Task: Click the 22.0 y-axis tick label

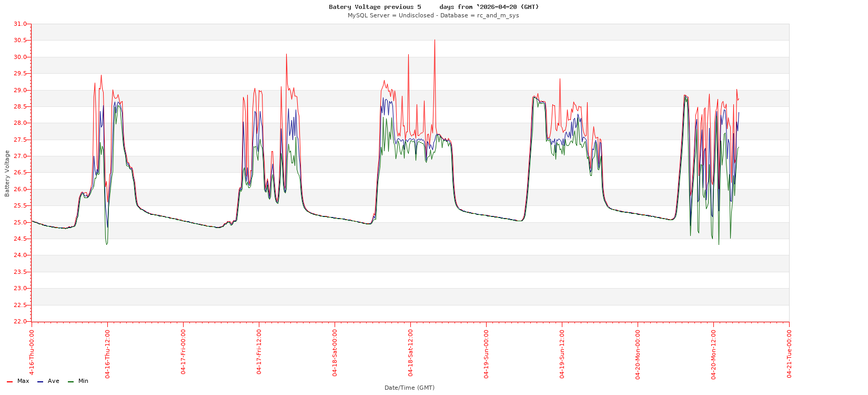Action: (x=20, y=321)
